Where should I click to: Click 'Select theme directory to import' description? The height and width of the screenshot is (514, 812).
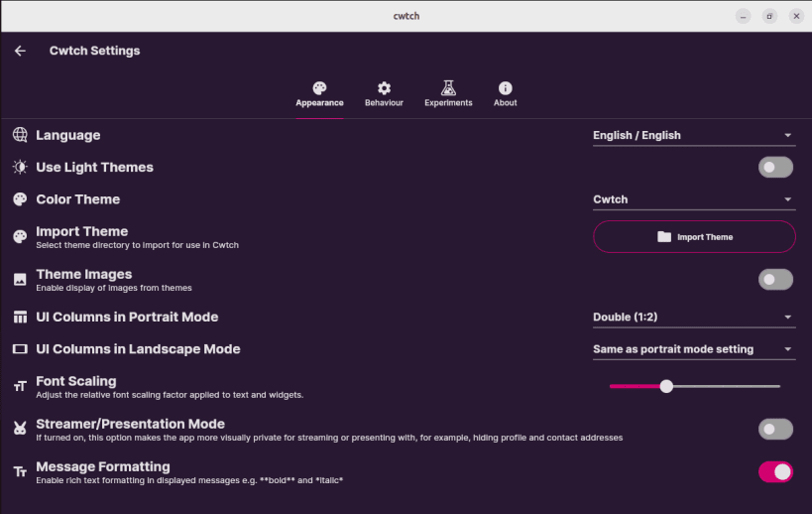coord(137,245)
